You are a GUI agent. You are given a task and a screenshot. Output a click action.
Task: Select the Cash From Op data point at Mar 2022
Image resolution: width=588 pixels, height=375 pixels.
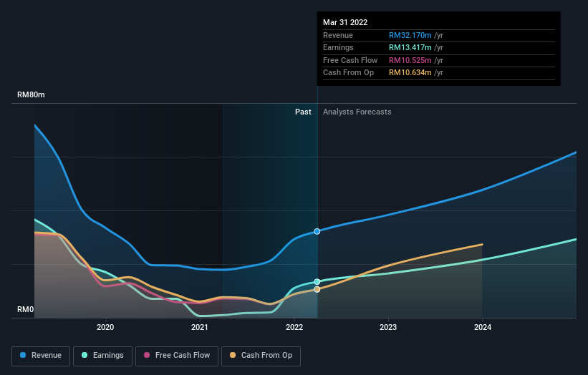(x=317, y=289)
